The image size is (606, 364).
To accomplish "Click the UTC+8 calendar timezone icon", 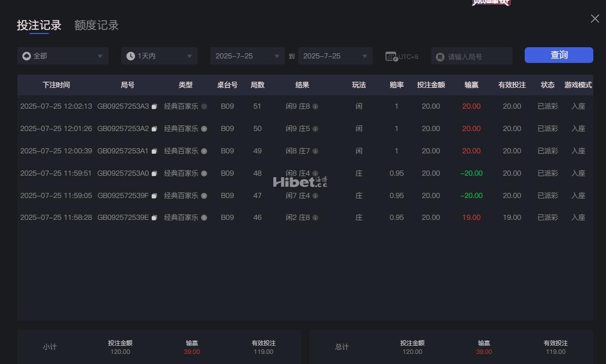I will (391, 56).
